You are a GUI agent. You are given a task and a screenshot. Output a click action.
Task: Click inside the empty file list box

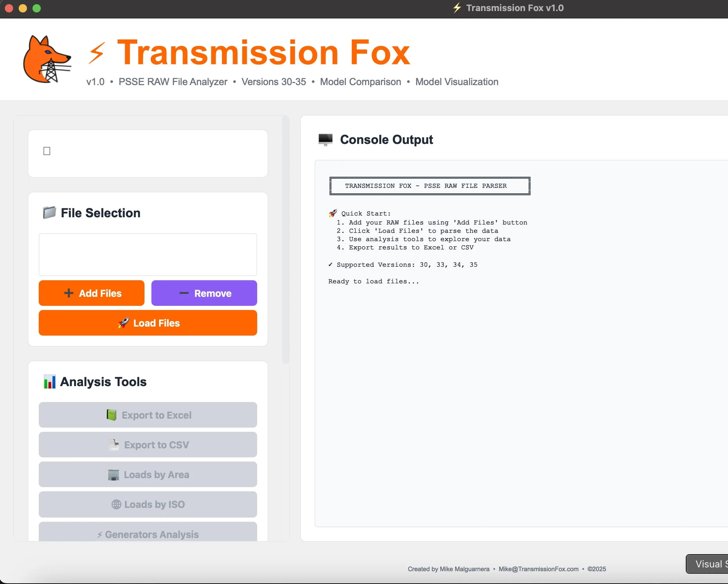click(x=148, y=255)
